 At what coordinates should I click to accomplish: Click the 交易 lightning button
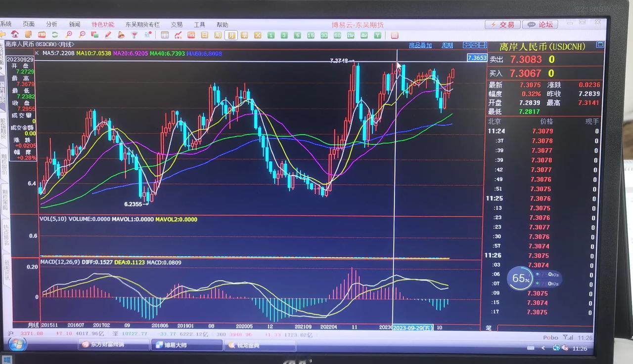(502, 24)
